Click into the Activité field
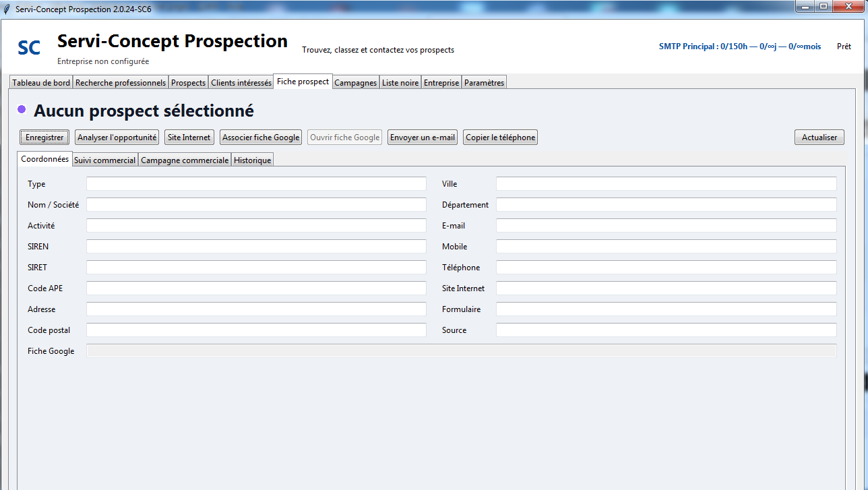The height and width of the screenshot is (490, 868). click(x=256, y=226)
